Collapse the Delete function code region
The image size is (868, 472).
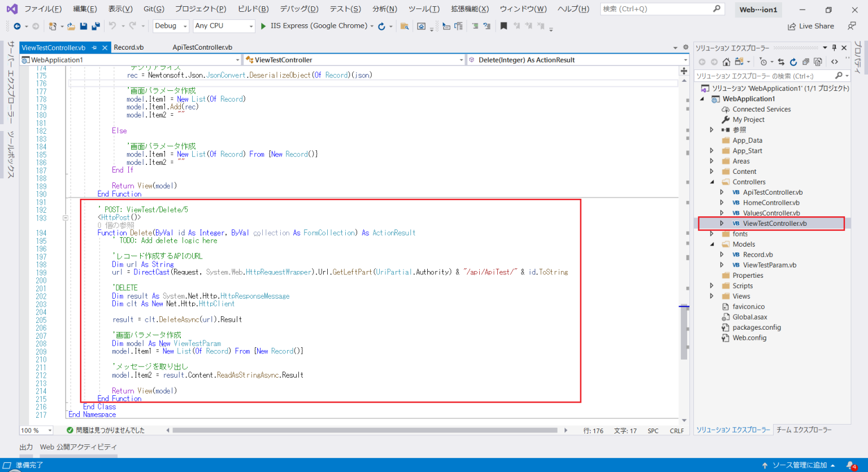[x=65, y=217]
